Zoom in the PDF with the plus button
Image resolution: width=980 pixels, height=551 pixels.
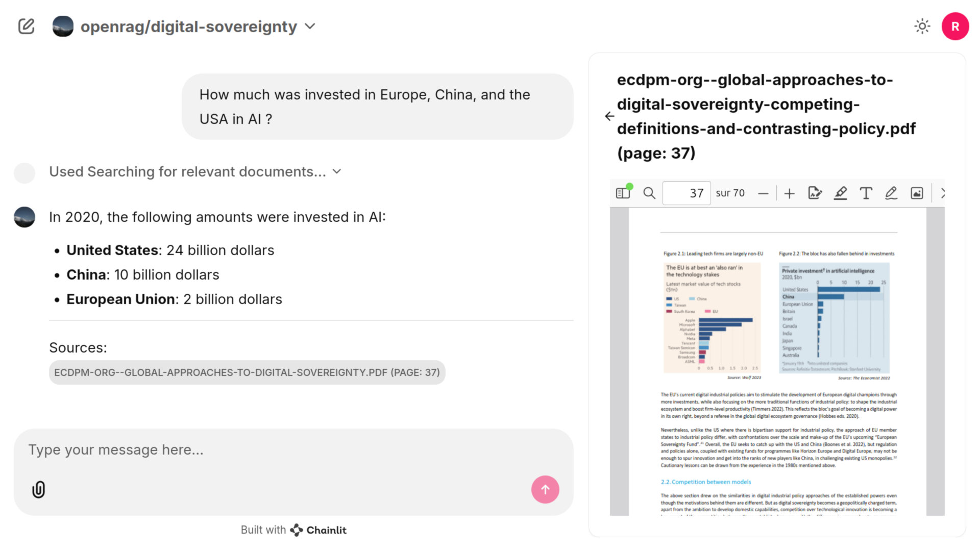pyautogui.click(x=790, y=193)
